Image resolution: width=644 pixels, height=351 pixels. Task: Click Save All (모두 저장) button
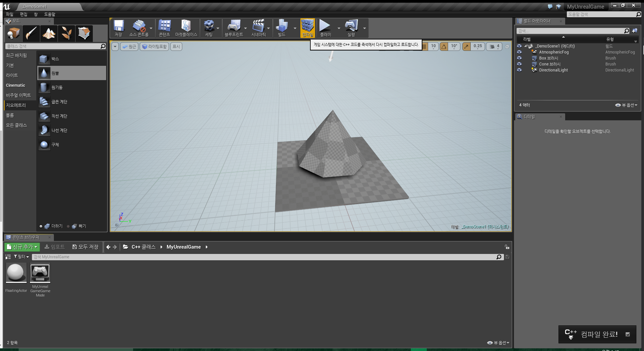85,247
